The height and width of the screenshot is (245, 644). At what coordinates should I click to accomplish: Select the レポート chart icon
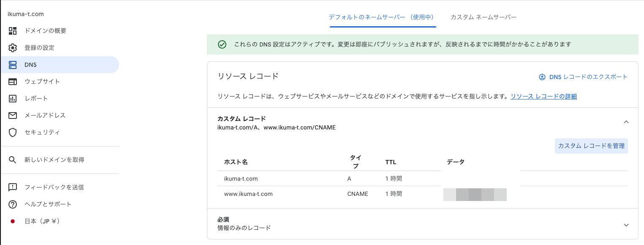point(12,98)
